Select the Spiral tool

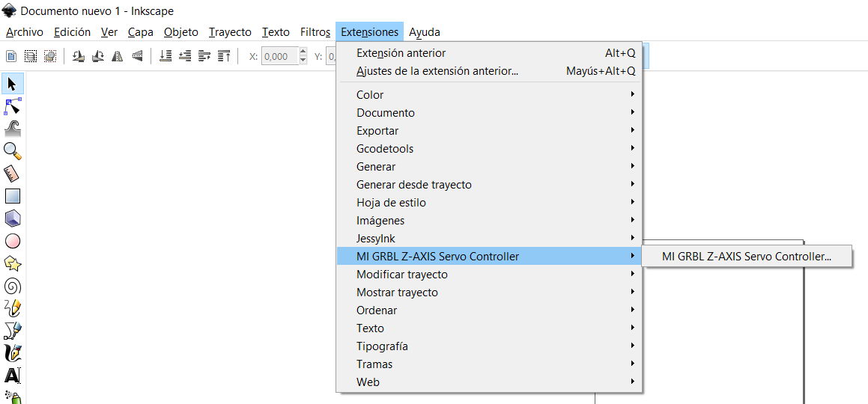[13, 286]
